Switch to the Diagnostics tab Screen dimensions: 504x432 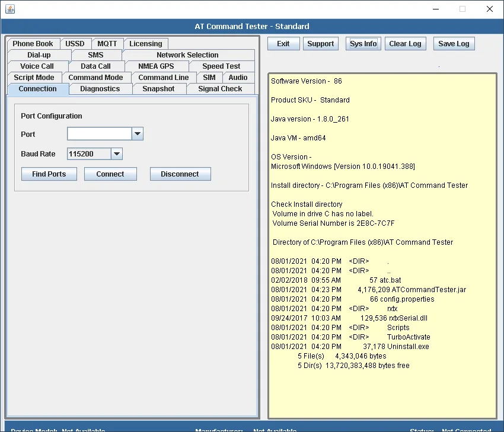100,89
